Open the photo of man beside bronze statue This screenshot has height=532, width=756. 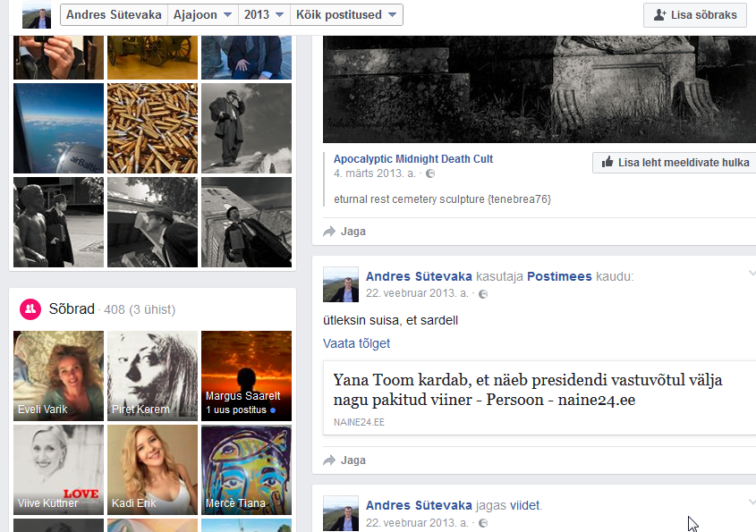[x=58, y=222]
